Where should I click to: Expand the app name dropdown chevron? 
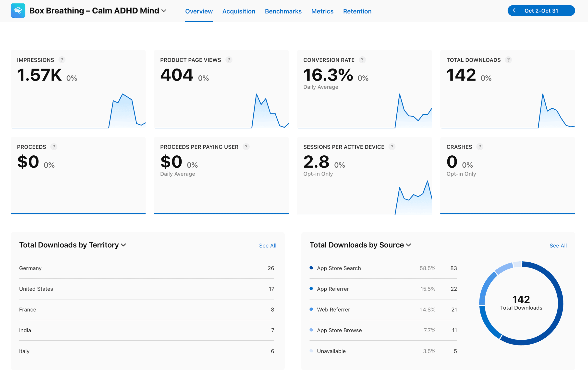tap(164, 11)
